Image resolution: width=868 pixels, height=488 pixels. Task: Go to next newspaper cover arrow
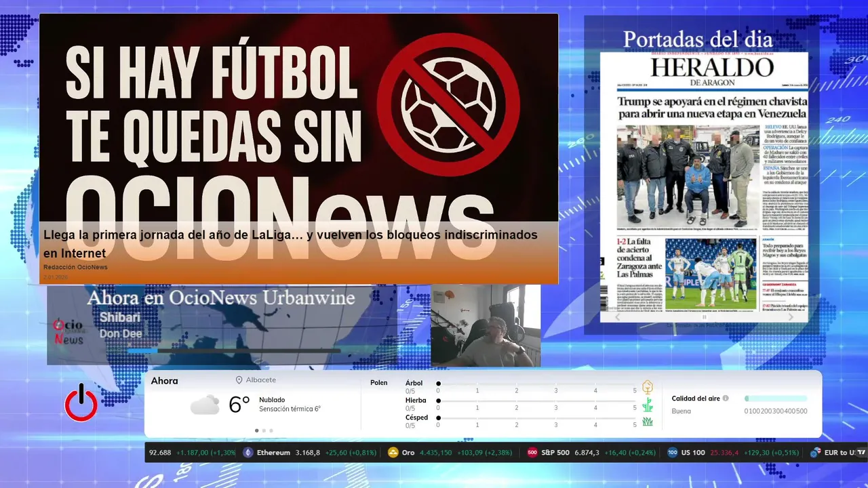[x=791, y=317]
